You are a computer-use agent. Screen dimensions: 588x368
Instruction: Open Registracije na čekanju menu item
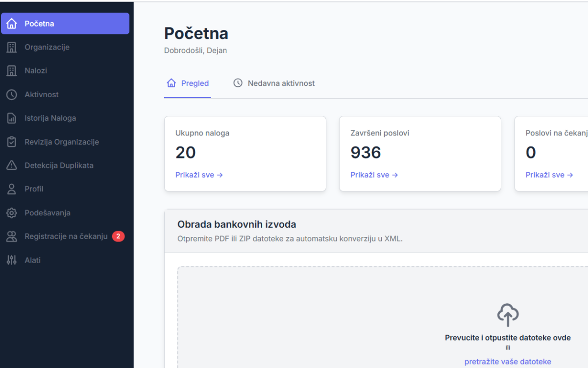[66, 237]
